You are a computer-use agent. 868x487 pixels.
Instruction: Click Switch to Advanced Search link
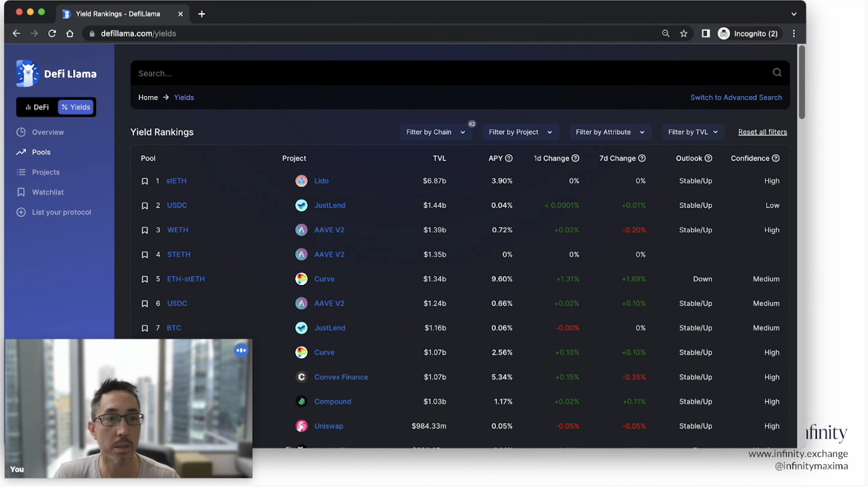(x=736, y=97)
